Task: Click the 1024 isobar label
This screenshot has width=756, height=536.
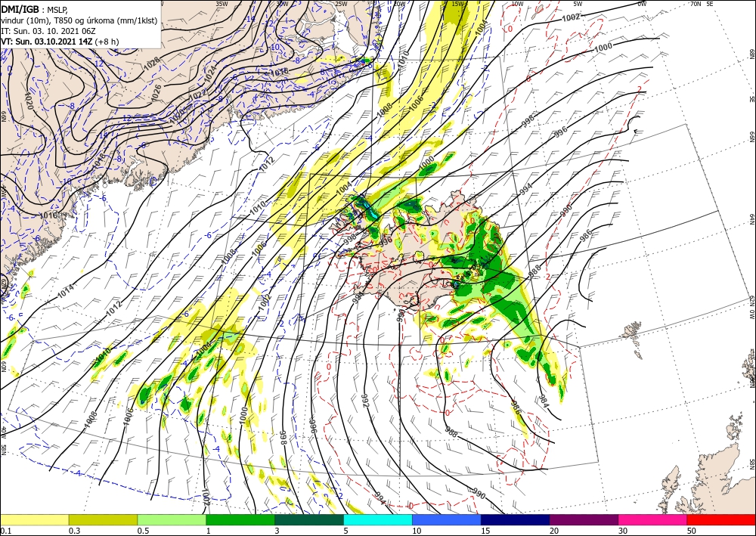Action: (x=209, y=73)
